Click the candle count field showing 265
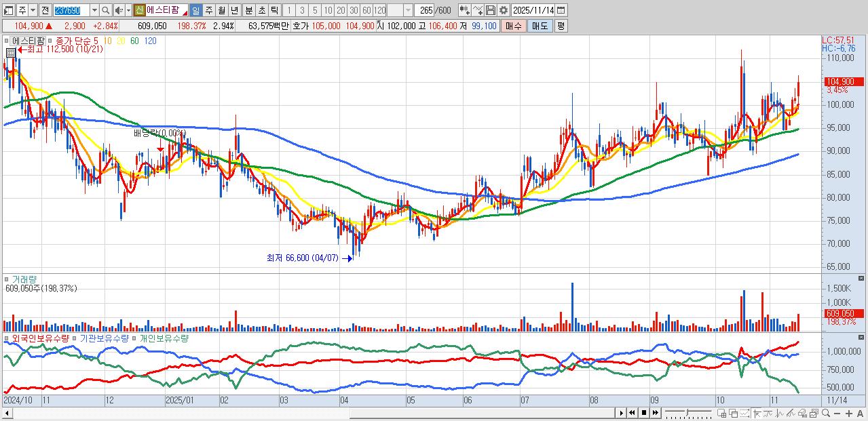Viewport: 868px width, 421px height. (x=423, y=10)
